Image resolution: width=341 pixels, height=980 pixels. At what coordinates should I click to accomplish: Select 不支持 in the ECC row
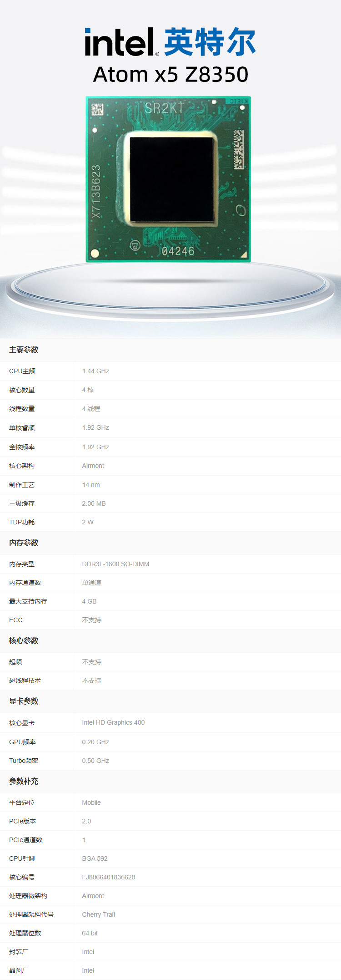click(x=92, y=620)
